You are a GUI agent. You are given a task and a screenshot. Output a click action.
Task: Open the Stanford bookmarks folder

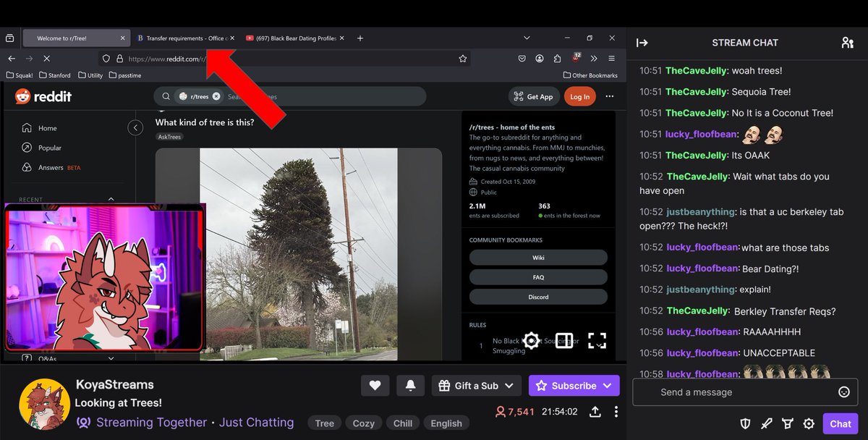coord(54,75)
